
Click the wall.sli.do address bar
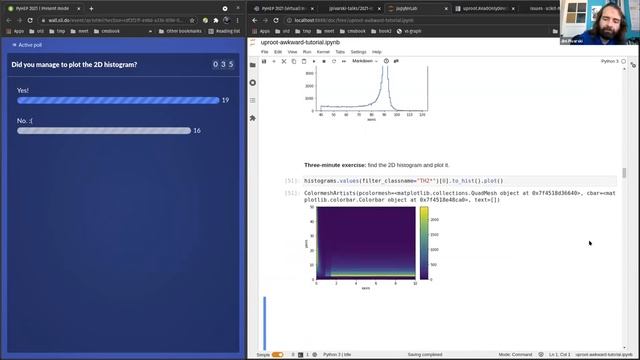(x=113, y=20)
